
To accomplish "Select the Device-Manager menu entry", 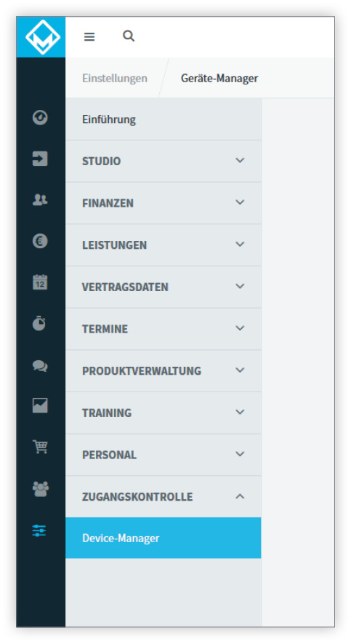I will point(164,538).
